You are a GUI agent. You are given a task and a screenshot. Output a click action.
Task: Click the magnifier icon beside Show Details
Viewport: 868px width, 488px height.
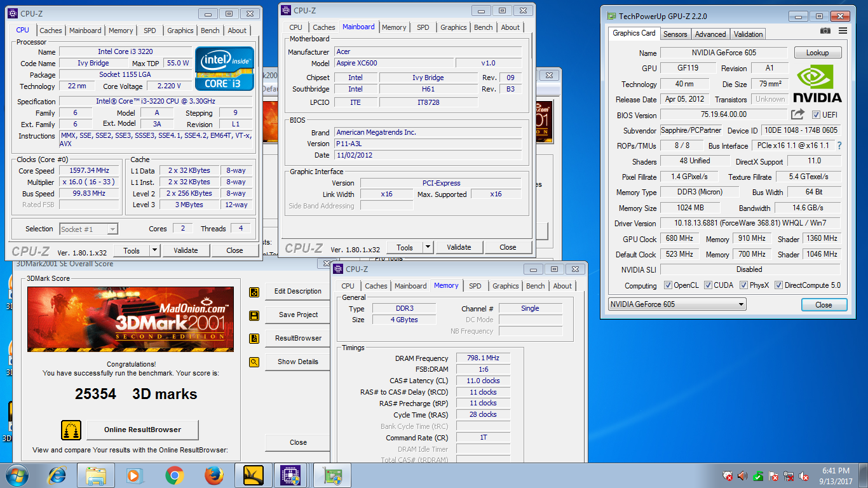tap(254, 362)
